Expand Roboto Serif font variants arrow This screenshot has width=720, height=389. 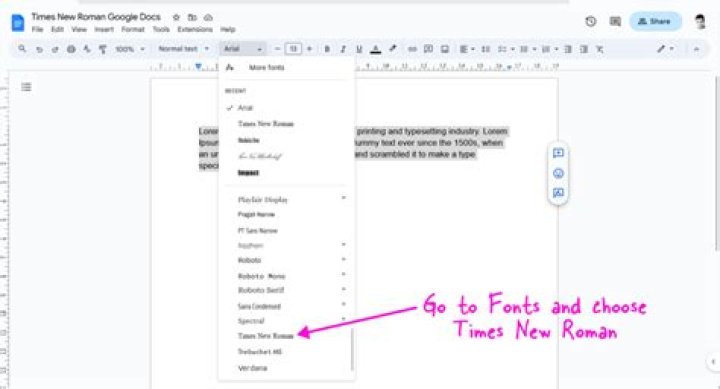point(343,289)
